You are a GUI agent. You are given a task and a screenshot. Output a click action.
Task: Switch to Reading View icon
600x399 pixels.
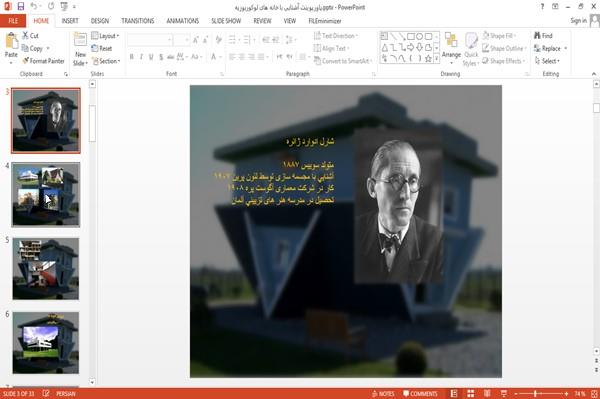(x=487, y=394)
